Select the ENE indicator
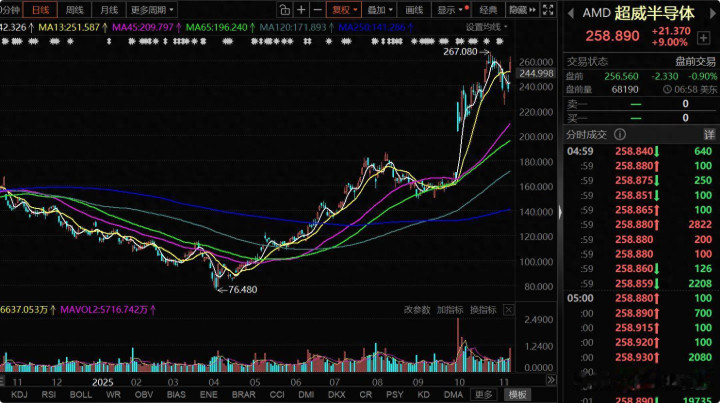 [x=208, y=394]
